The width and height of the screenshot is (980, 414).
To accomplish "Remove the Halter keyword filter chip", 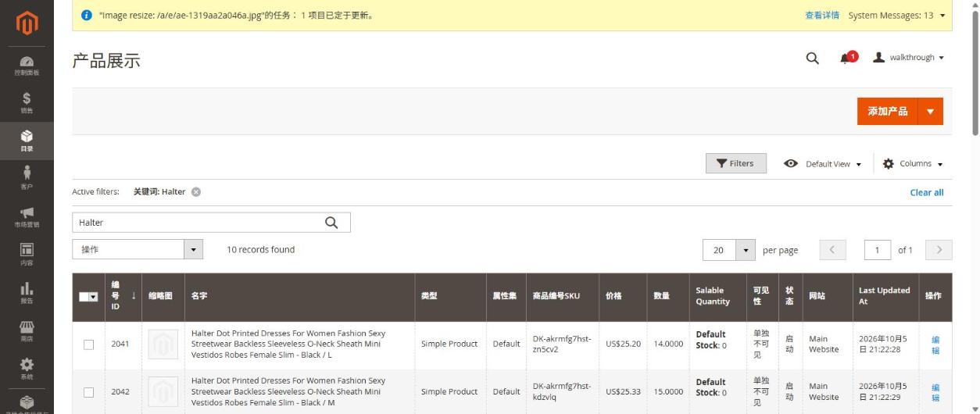I will coord(196,192).
